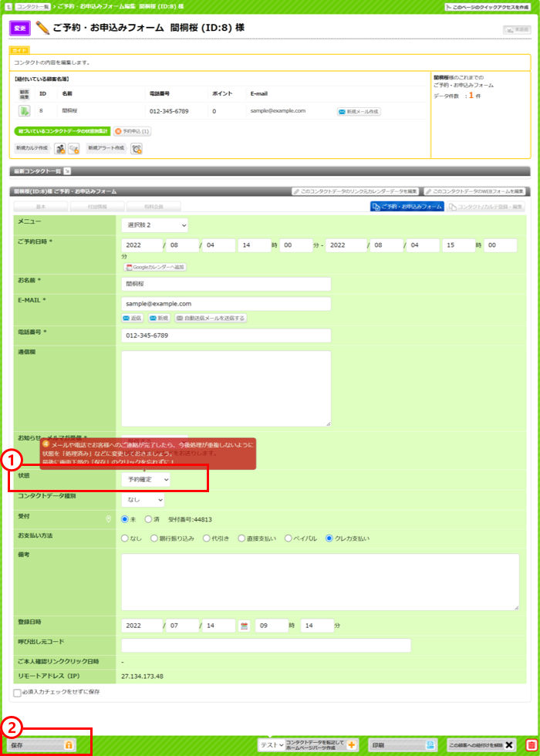Screen dimensions: 540x756
Task: Open the メニュー dropdown showing 選択肢２
Action: pos(155,225)
